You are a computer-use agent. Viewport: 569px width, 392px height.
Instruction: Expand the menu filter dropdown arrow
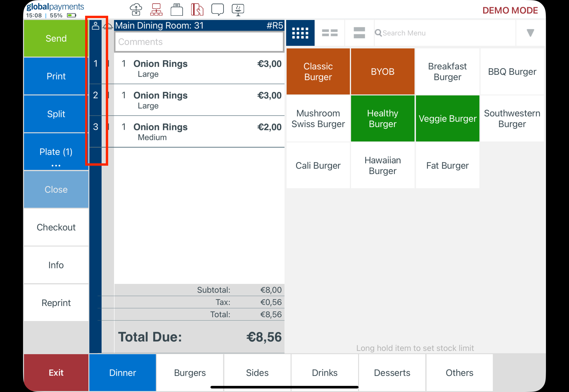point(530,33)
